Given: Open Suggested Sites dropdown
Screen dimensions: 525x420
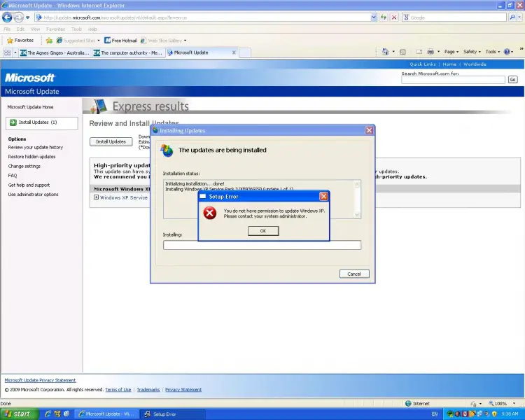Looking at the screenshot, I should pos(78,41).
